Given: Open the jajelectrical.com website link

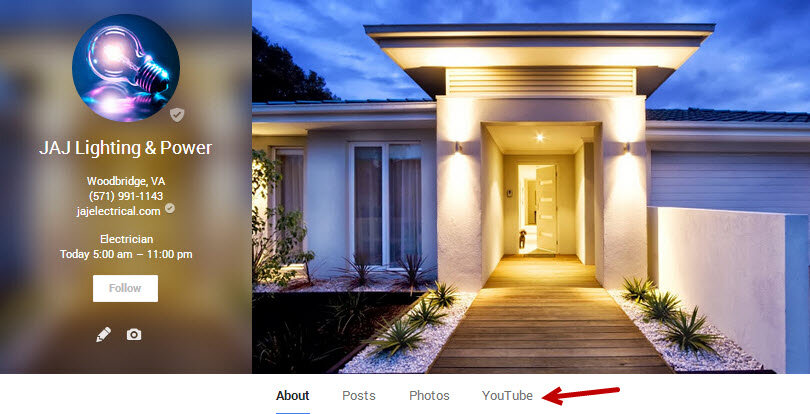Looking at the screenshot, I should click(x=118, y=211).
